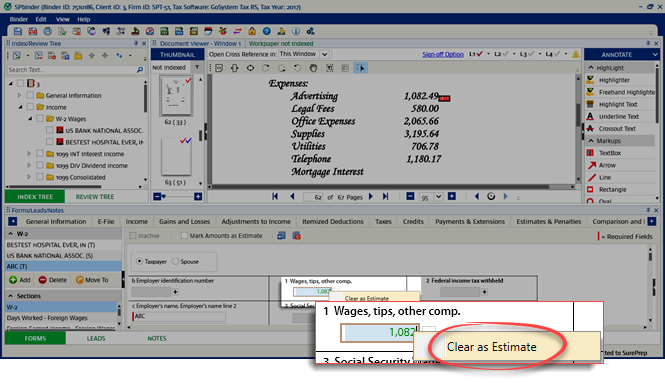Image resolution: width=665 pixels, height=388 pixels.
Task: Open the Edit menu
Action: click(41, 19)
